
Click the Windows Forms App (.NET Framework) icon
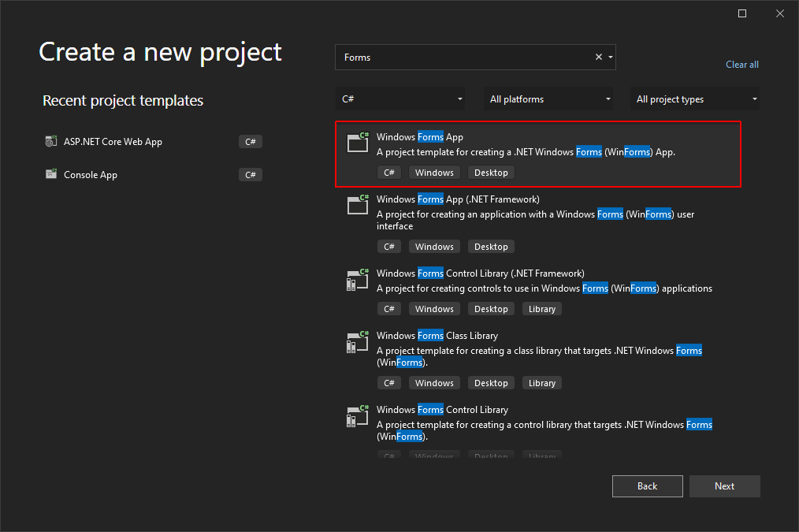(359, 204)
